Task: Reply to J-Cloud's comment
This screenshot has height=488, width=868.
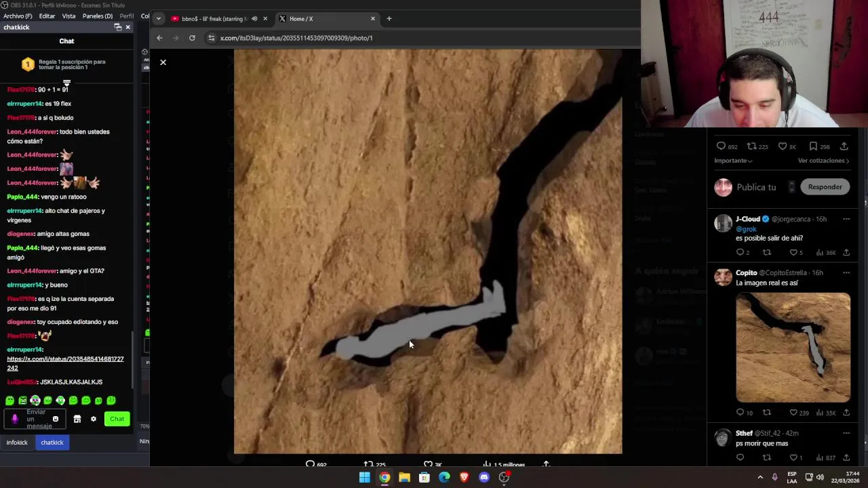Action: click(740, 253)
